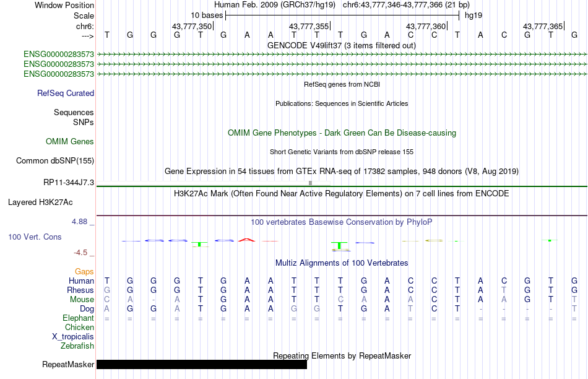This screenshot has width=588, height=379.
Task: Click the RepeatMasker track label
Action: point(68,364)
